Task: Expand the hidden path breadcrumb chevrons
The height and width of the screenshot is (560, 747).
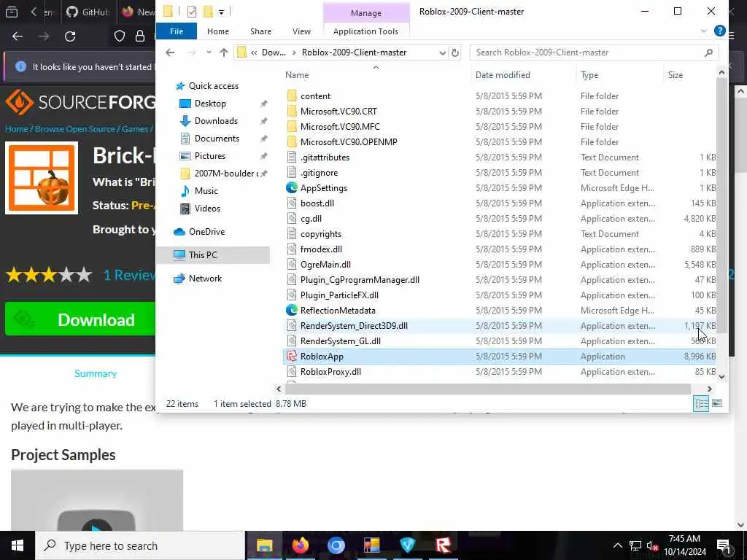Action: click(255, 52)
